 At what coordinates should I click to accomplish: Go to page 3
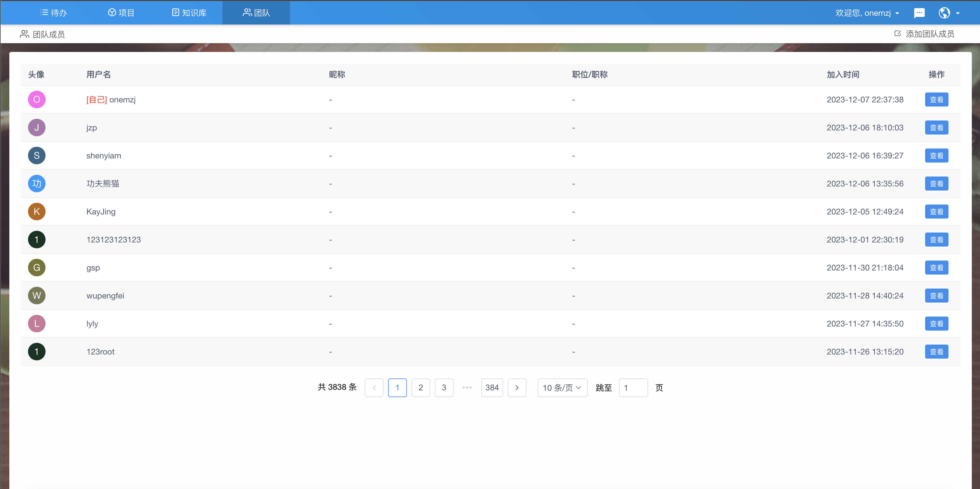[x=444, y=388]
